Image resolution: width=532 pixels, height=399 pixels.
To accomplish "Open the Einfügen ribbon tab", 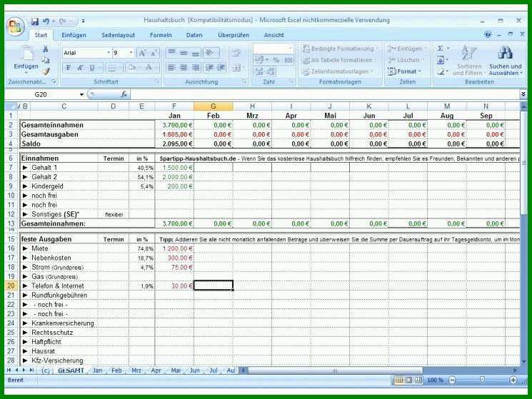I will (74, 35).
